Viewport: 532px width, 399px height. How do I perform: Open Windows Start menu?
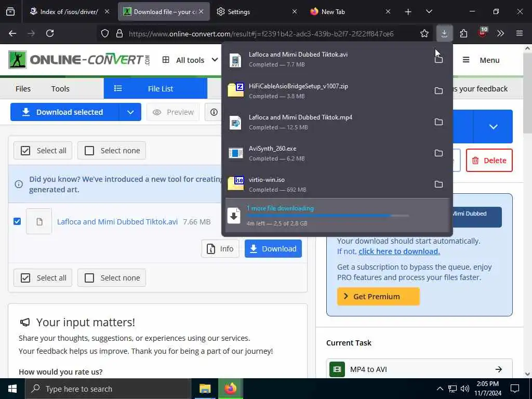pyautogui.click(x=12, y=389)
